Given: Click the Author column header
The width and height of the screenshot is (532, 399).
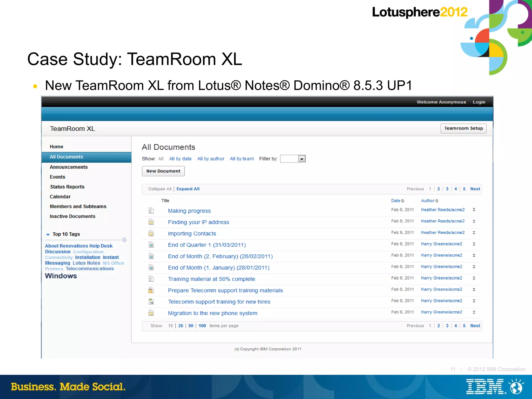Looking at the screenshot, I should point(428,201).
